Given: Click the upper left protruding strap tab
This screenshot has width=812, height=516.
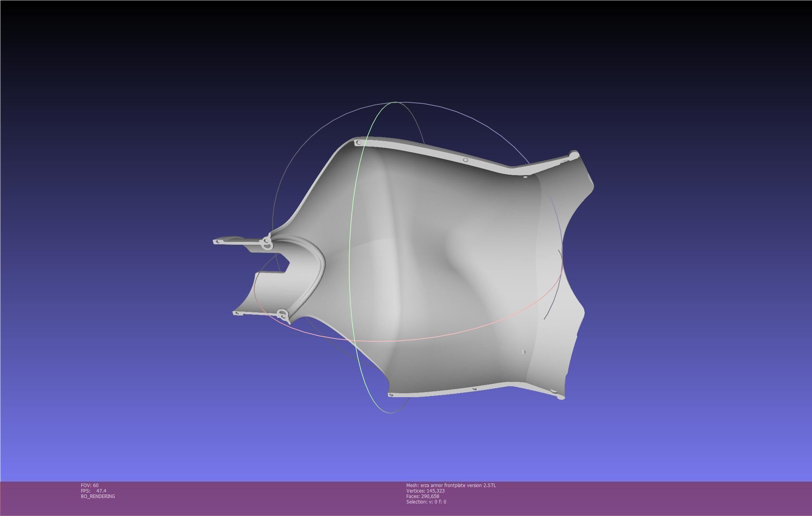Looking at the screenshot, I should [x=235, y=241].
